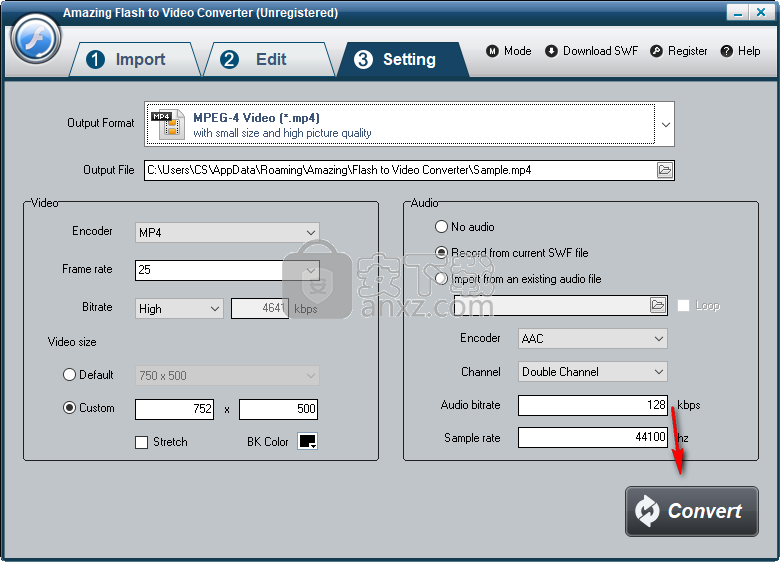Start conversion with Convert button

pos(691,511)
